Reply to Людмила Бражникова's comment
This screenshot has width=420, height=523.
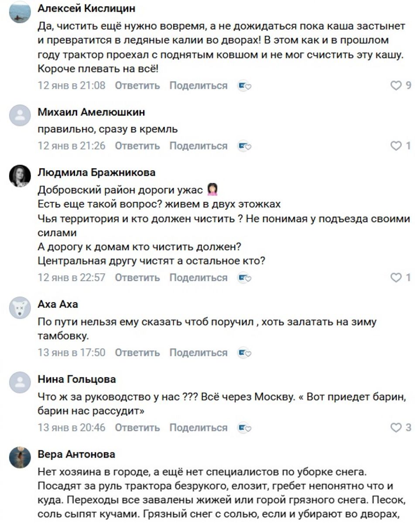(137, 278)
